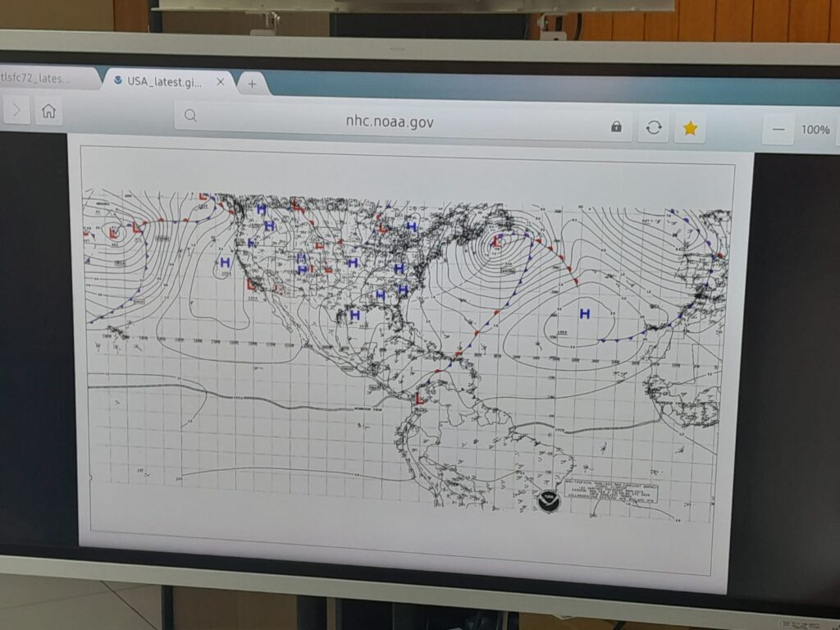Zoom out with the minus button

pyautogui.click(x=778, y=130)
